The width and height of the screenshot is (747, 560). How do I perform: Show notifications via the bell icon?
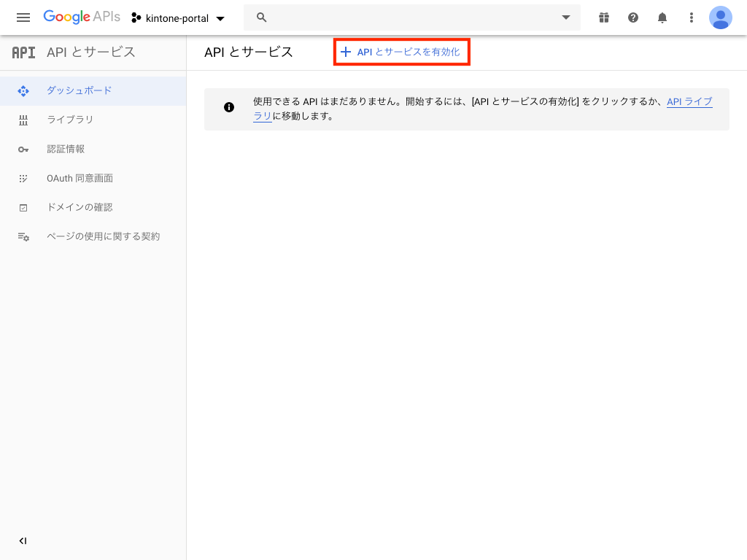(662, 17)
